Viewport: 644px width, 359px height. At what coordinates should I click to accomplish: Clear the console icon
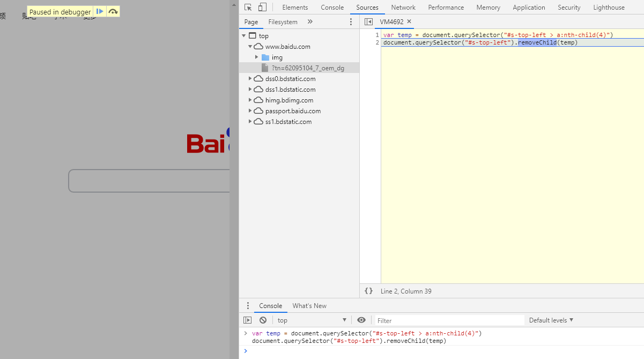[263, 320]
